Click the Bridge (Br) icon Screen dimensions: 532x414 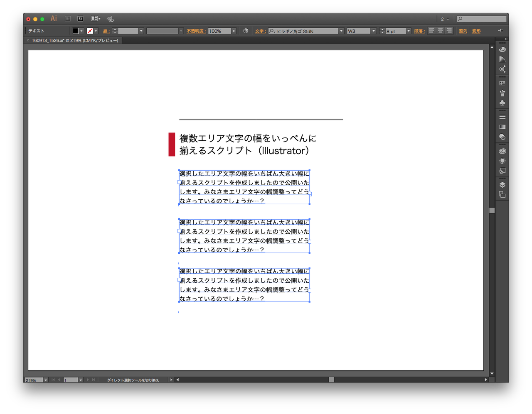click(68, 19)
